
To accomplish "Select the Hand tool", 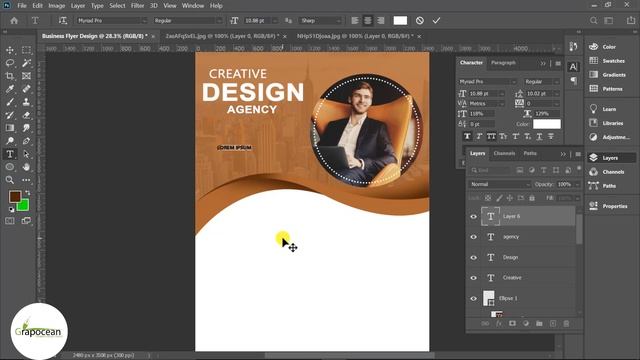I will (26, 167).
